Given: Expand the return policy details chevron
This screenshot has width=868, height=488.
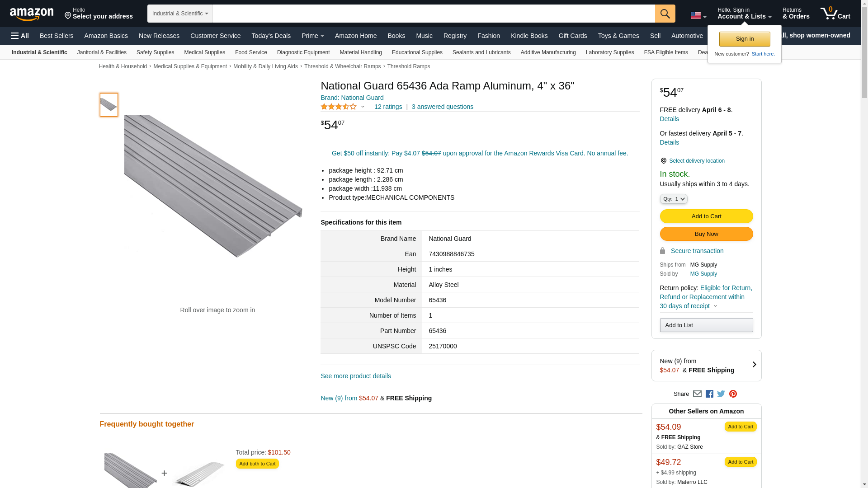Looking at the screenshot, I should click(x=715, y=306).
